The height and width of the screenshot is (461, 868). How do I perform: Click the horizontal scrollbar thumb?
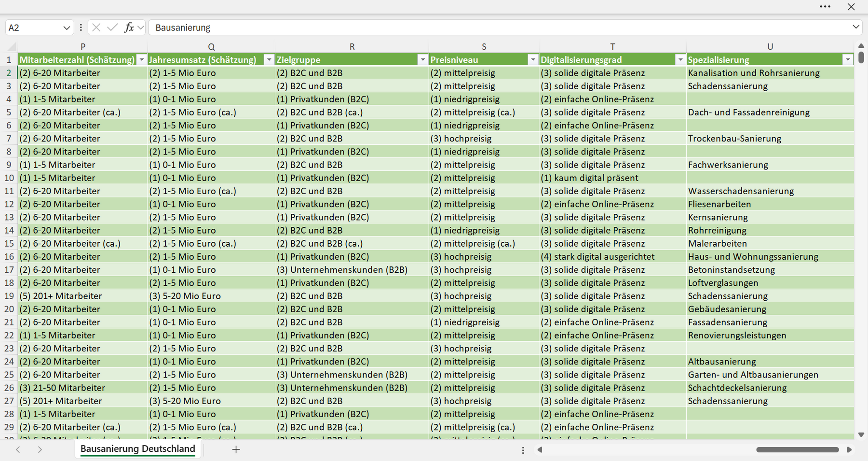coord(798,450)
